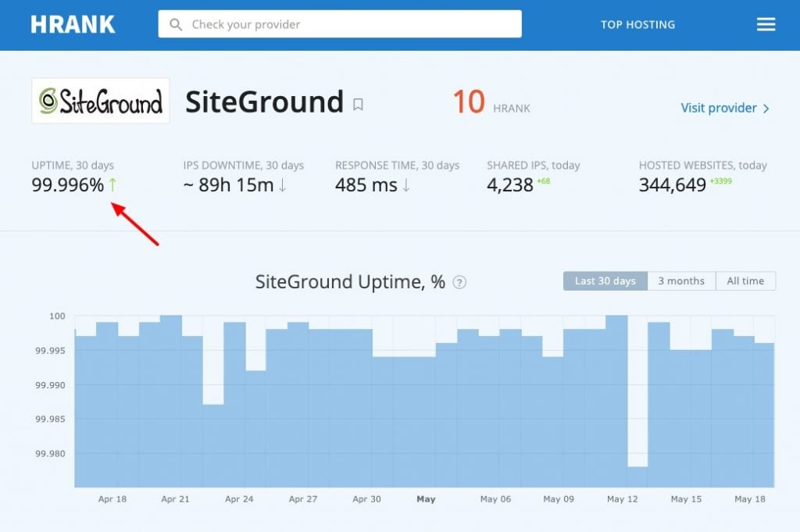Click the 99.980 y-axis label
This screenshot has width=800, height=532.
coord(50,453)
